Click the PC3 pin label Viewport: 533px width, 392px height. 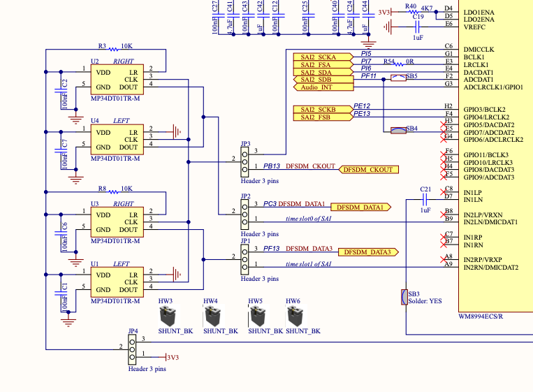point(270,203)
